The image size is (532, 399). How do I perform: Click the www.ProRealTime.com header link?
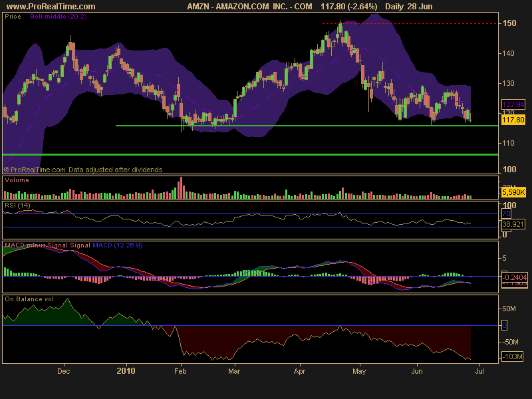pyautogui.click(x=51, y=7)
